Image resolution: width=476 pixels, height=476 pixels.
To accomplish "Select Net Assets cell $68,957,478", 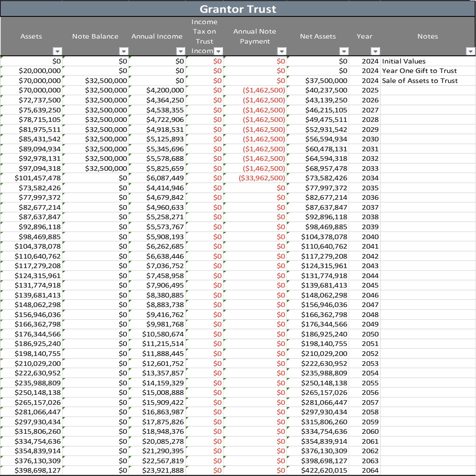I will [x=318, y=168].
